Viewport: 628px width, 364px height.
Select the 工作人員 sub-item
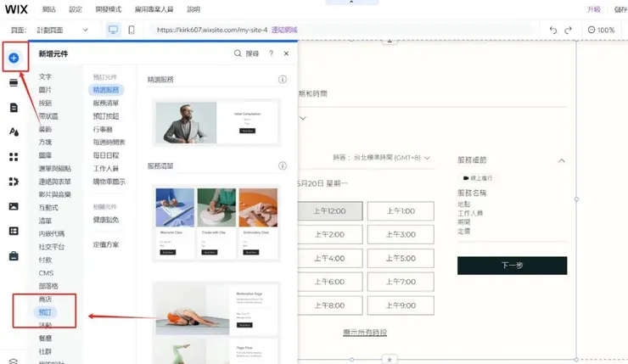[x=106, y=168]
